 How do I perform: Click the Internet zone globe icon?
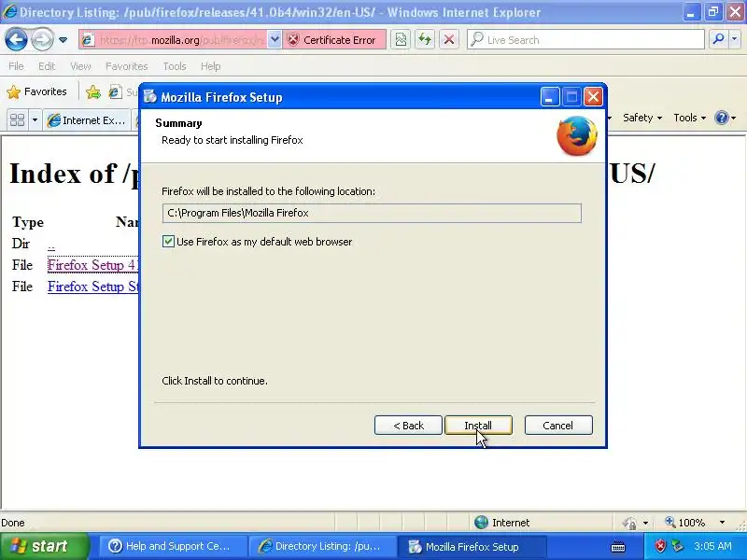point(481,523)
